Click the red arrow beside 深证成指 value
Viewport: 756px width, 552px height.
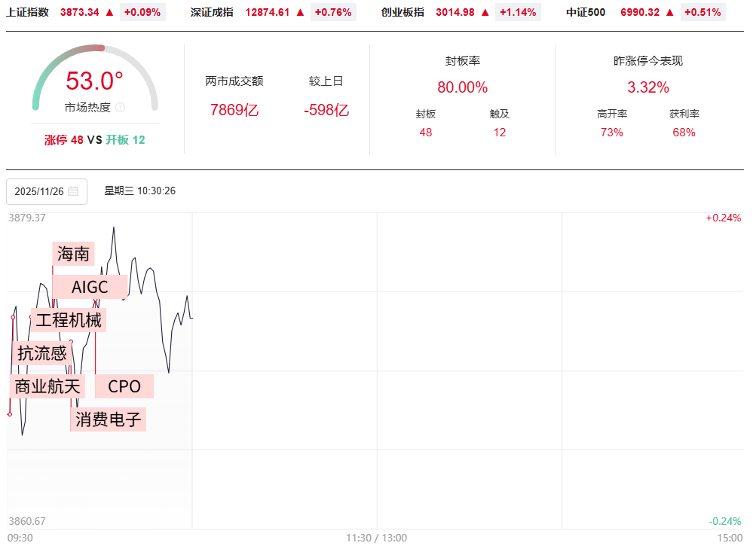coord(300,12)
